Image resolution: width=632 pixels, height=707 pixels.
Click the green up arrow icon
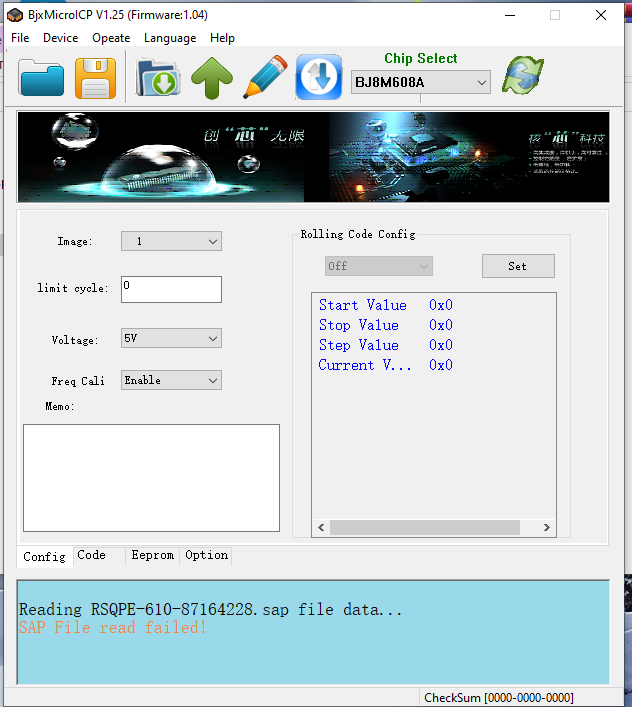pos(211,79)
